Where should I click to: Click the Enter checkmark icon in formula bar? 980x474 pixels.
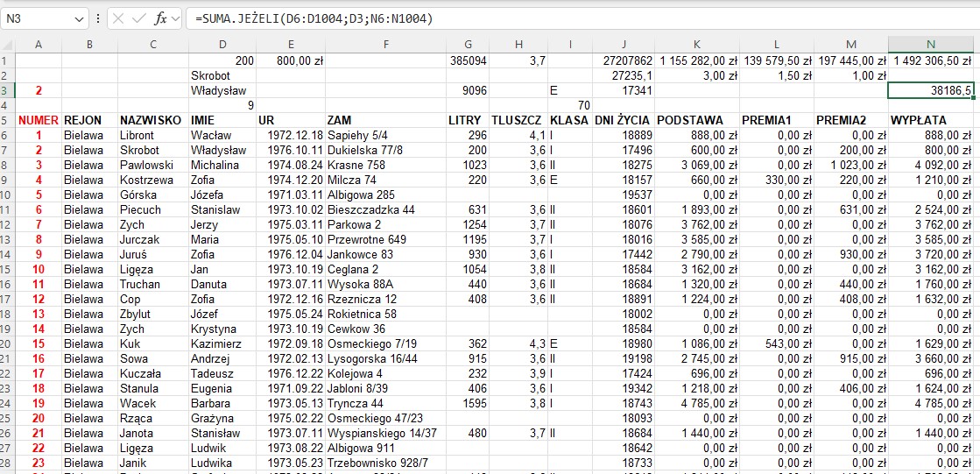[139, 18]
